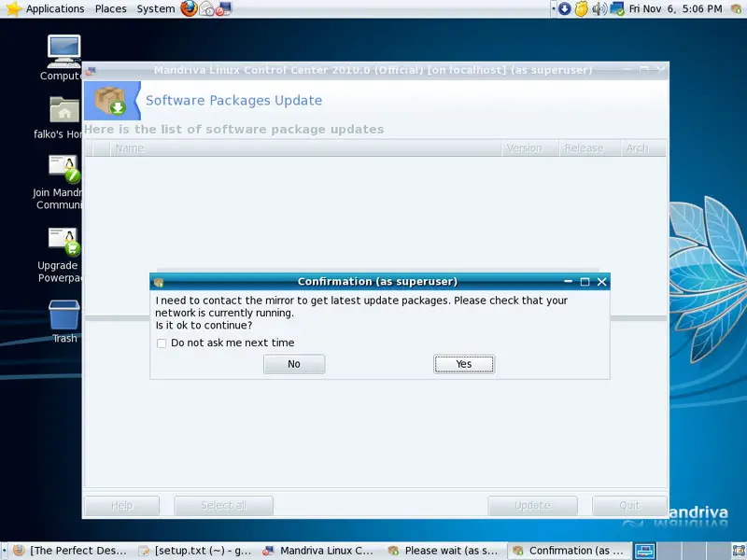The width and height of the screenshot is (747, 560).
Task: Select the workspace switcher in bottom panel
Action: [644, 551]
